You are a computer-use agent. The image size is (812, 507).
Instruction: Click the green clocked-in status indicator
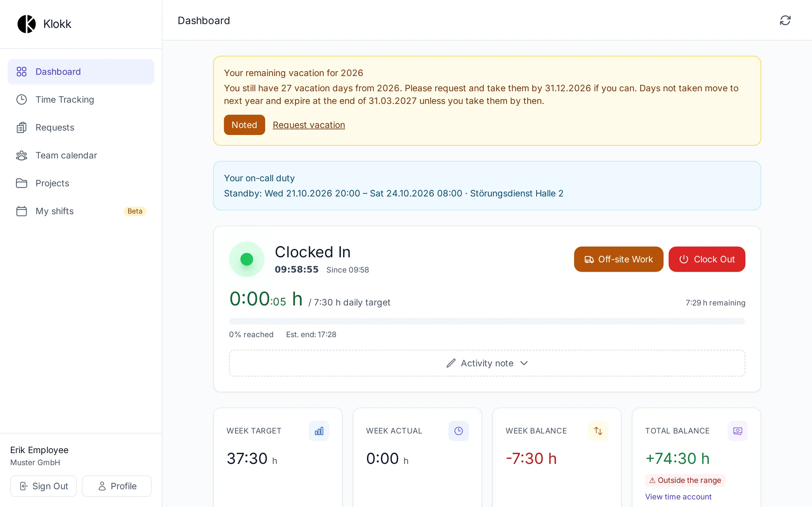247,259
